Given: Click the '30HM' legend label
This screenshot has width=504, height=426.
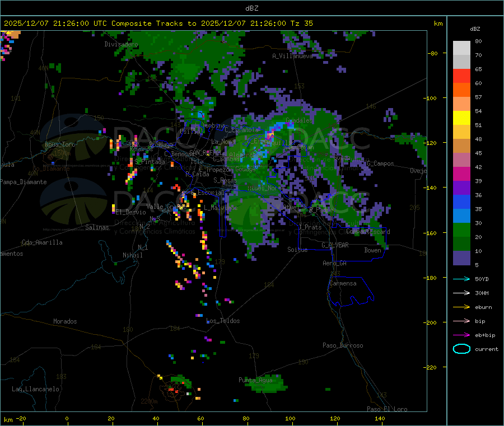Looking at the screenshot, I should point(482,293).
